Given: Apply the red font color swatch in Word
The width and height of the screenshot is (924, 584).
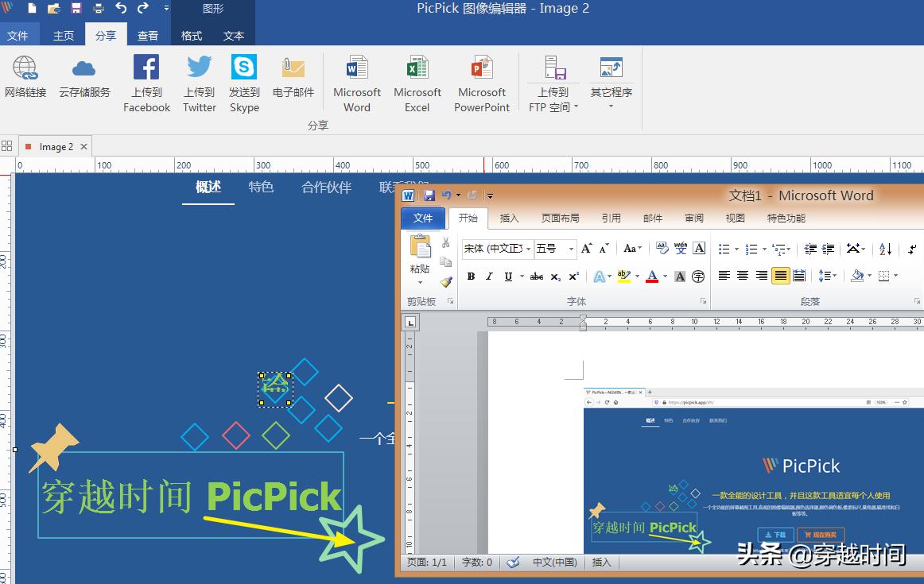Looking at the screenshot, I should point(650,277).
